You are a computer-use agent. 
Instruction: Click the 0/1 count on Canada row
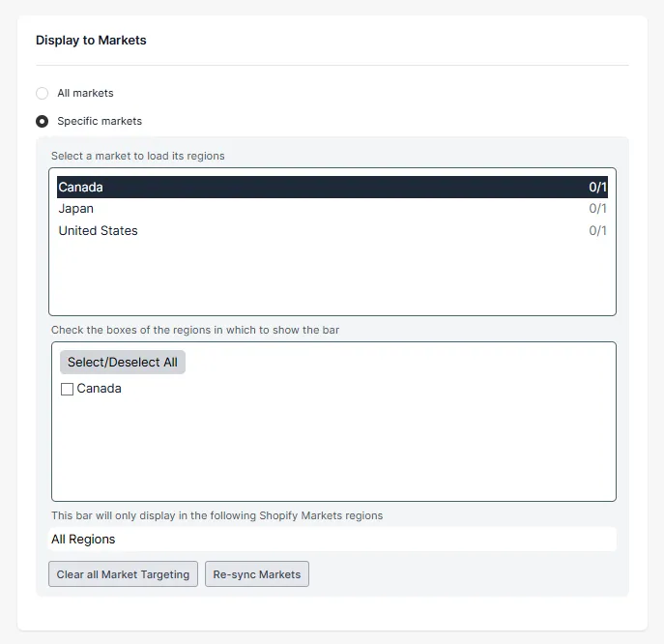pos(597,188)
